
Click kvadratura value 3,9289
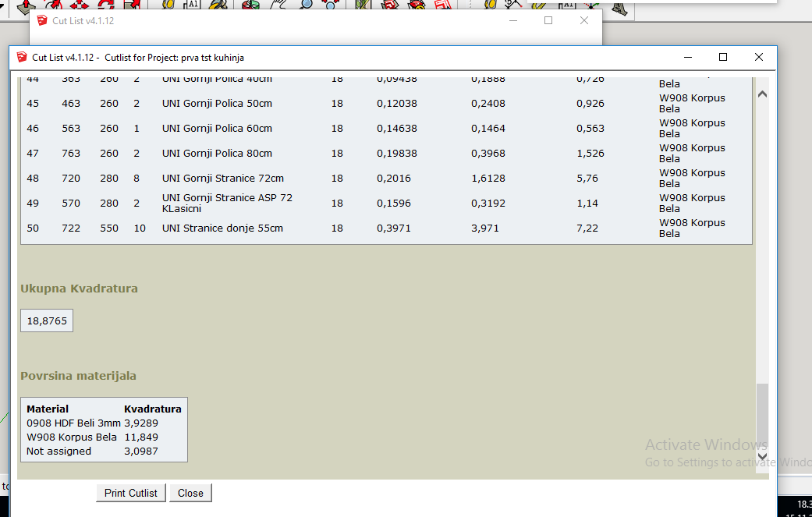point(141,423)
